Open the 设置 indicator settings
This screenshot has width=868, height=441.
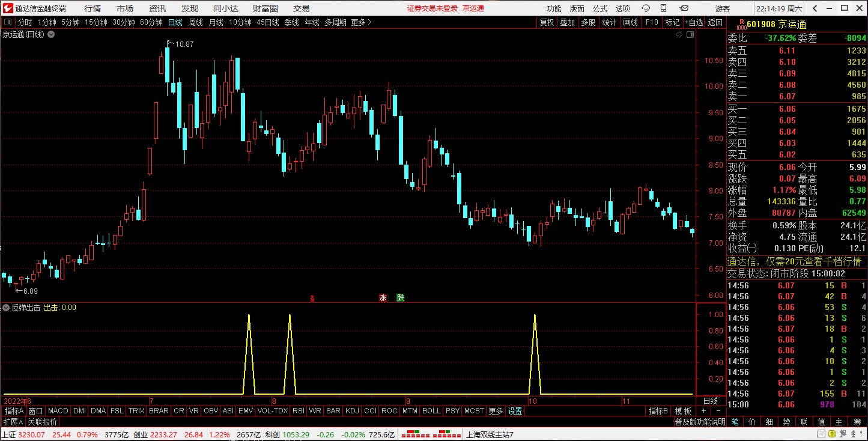515,411
